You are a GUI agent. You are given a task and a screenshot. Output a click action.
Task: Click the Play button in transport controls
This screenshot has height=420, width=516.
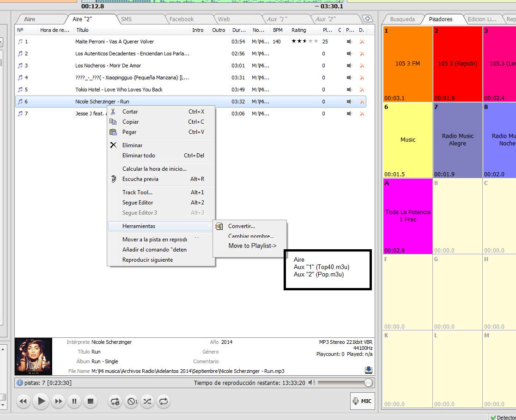coord(42,401)
